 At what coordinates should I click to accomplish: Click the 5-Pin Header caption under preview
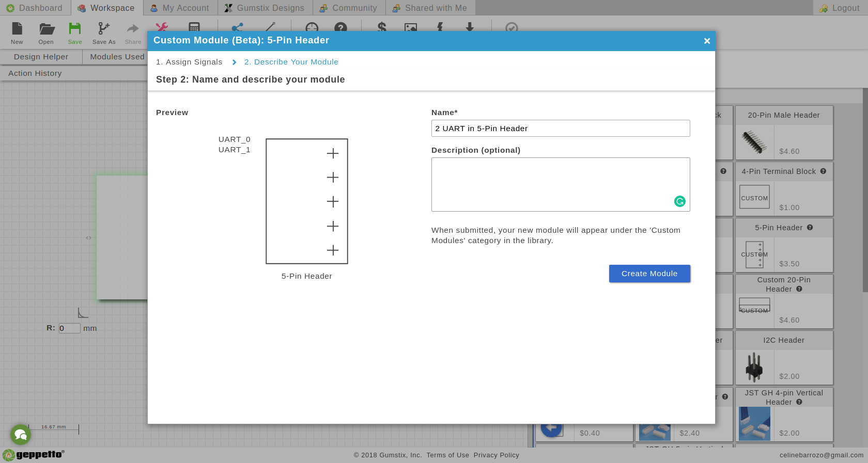click(x=307, y=276)
